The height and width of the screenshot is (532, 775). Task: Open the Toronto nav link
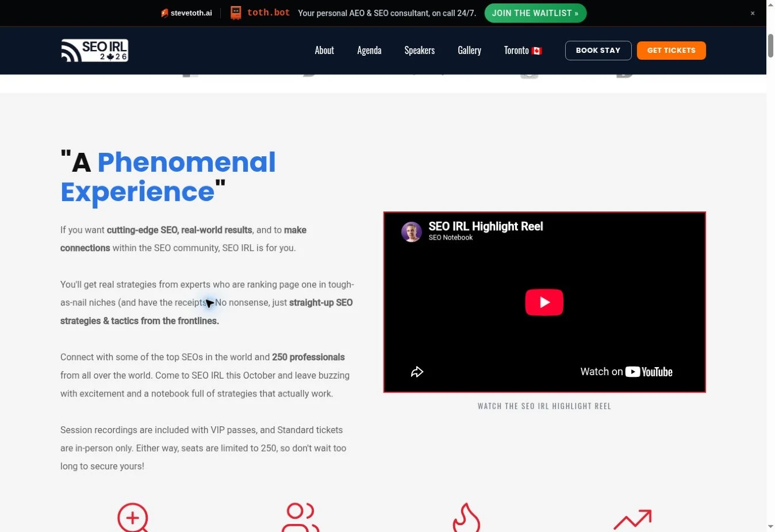point(523,51)
